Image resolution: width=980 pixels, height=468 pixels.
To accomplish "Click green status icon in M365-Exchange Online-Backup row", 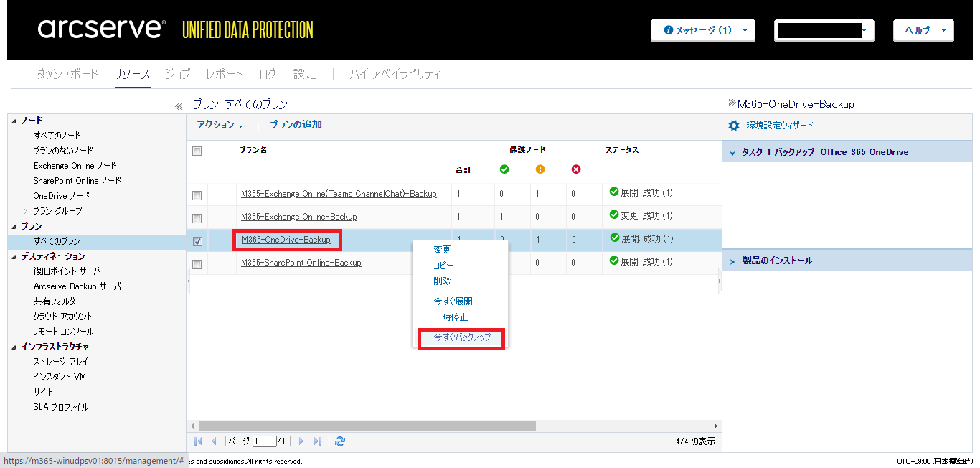I will pyautogui.click(x=614, y=215).
